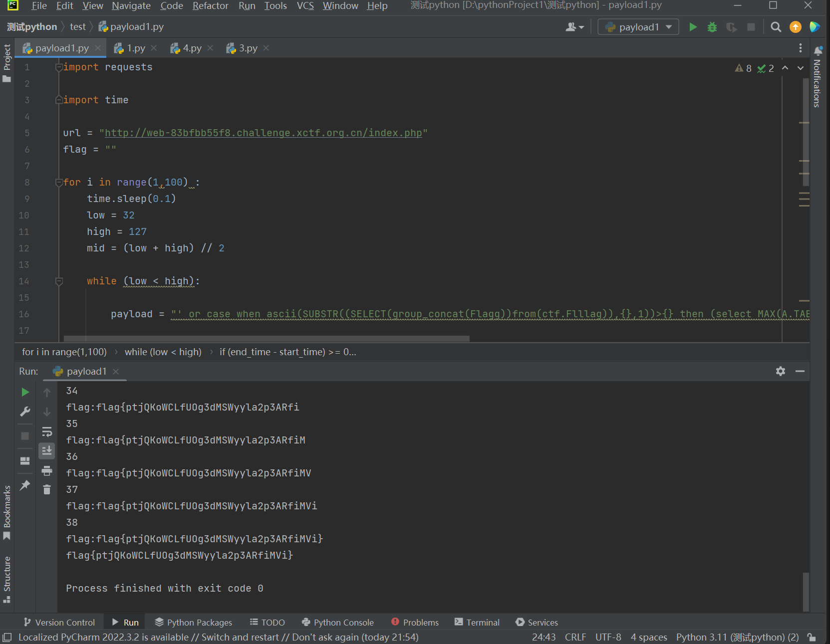The height and width of the screenshot is (644, 830).
Task: Open the Tools menu
Action: (x=276, y=6)
